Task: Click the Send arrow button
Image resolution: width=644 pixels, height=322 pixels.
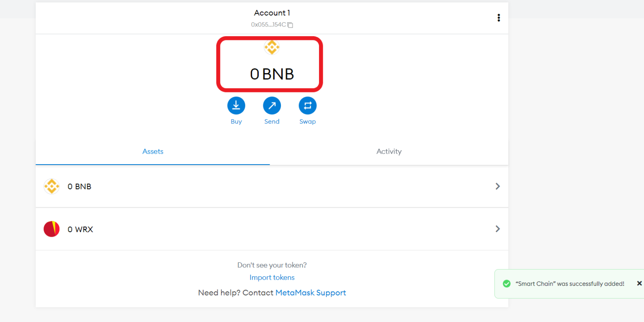Action: 272,106
